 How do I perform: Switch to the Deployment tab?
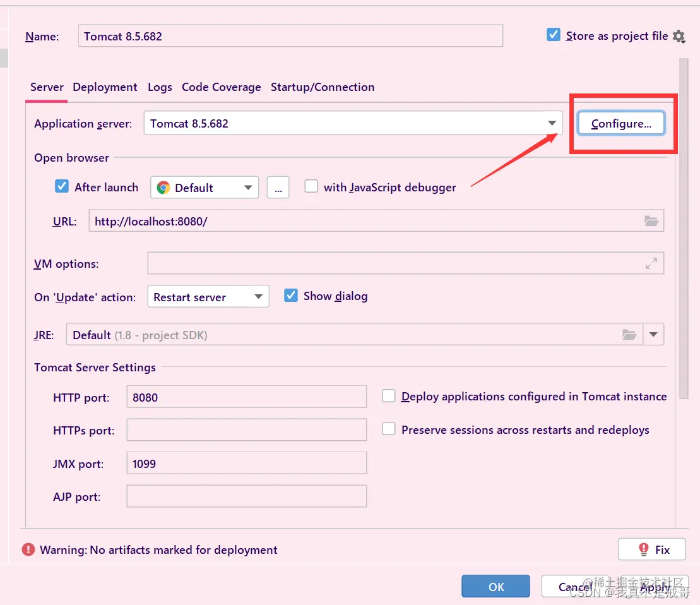(x=105, y=87)
